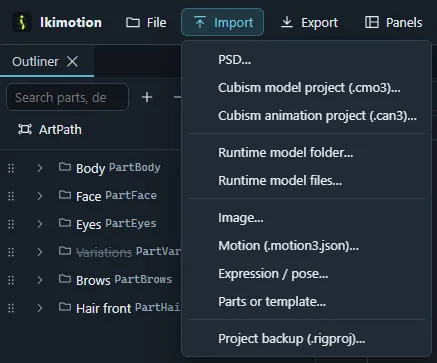Screen dimensions: 437x363
Task: Grab the Eyes row drag handle
Action: point(11,224)
